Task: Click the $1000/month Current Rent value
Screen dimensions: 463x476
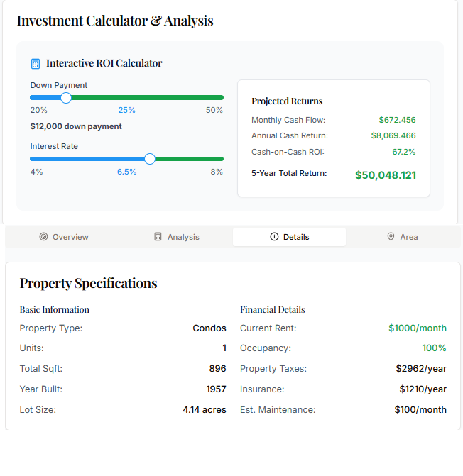Action: (417, 328)
